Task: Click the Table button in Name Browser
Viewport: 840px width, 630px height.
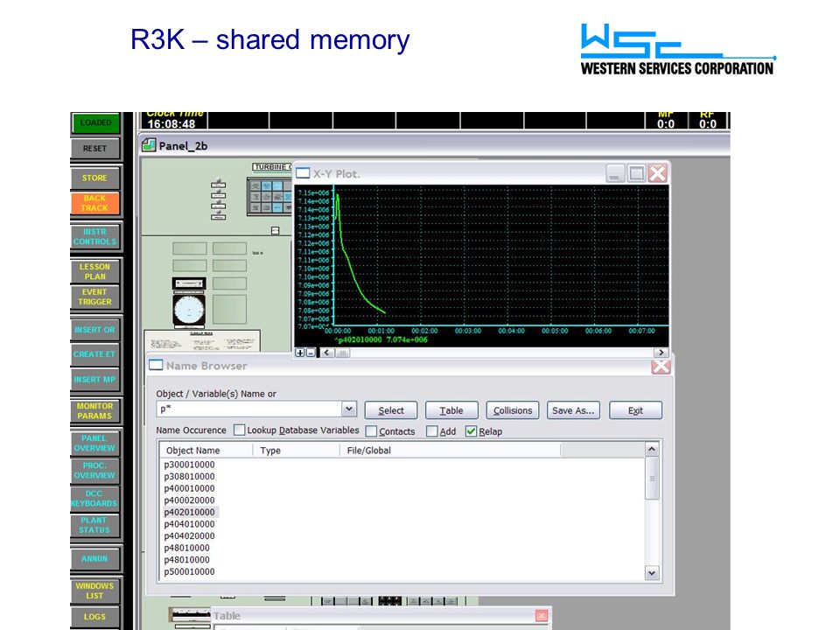Action: tap(451, 410)
